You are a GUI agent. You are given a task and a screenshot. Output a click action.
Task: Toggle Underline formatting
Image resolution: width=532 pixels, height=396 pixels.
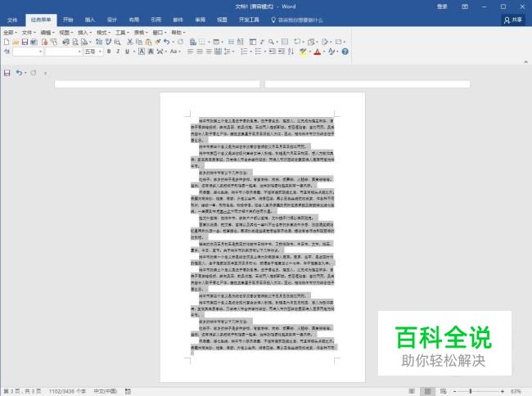pos(127,52)
